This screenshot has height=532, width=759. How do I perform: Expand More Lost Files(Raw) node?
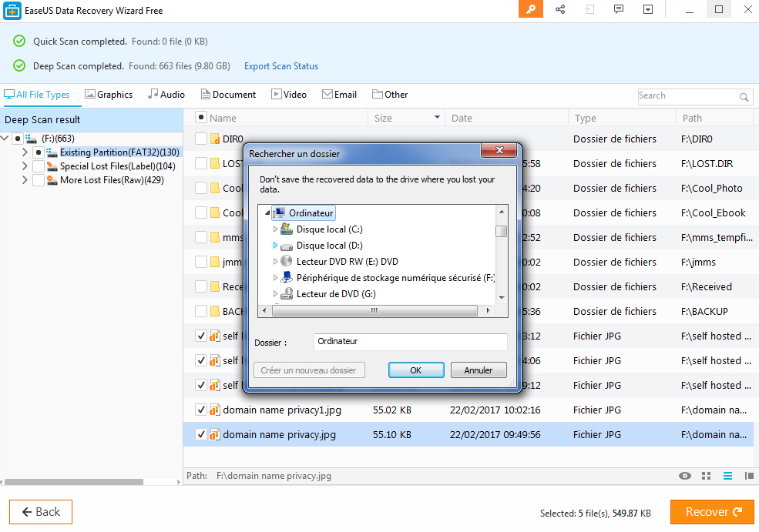coord(25,180)
